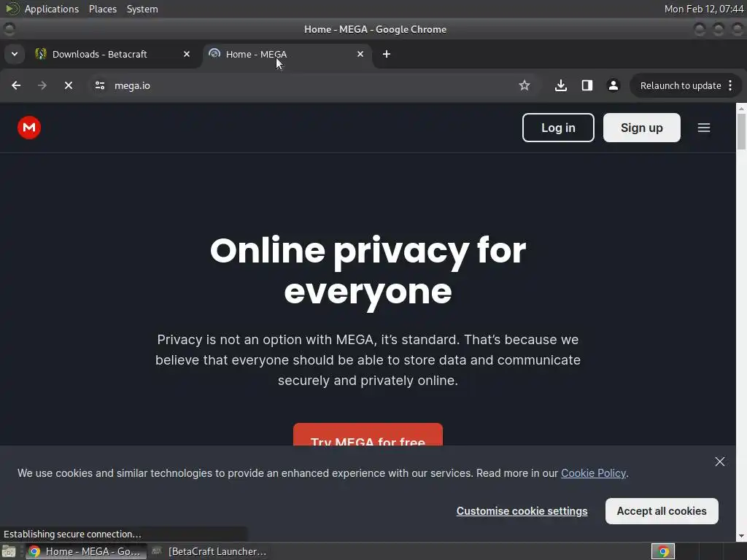747x560 pixels.
Task: Dismiss the cookie banner with X
Action: click(720, 462)
